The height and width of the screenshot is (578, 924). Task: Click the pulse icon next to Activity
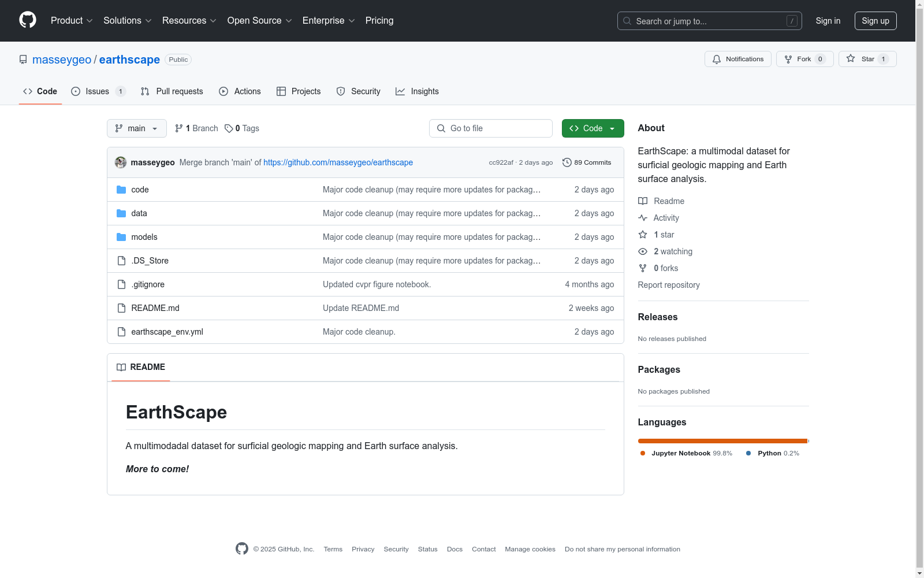point(643,218)
